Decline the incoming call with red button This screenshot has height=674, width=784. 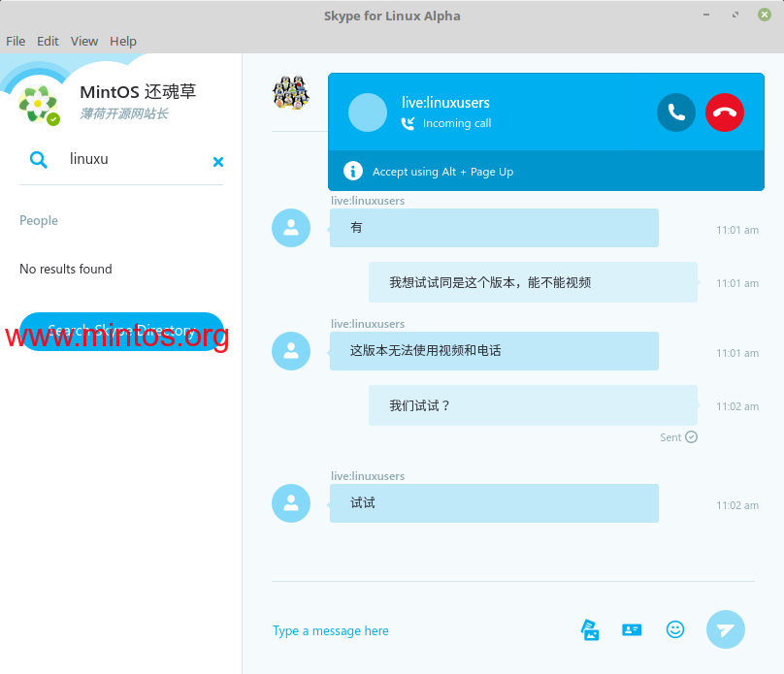click(x=725, y=112)
